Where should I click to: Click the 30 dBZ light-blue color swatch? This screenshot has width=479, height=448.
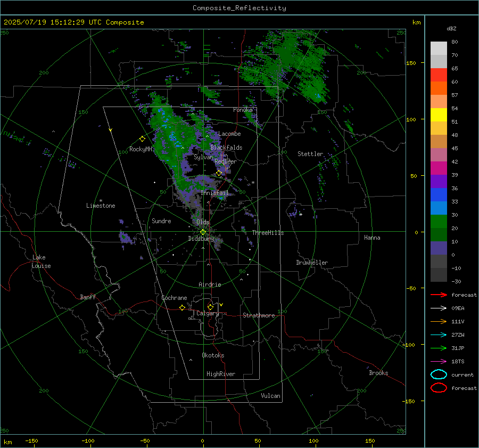(439, 208)
